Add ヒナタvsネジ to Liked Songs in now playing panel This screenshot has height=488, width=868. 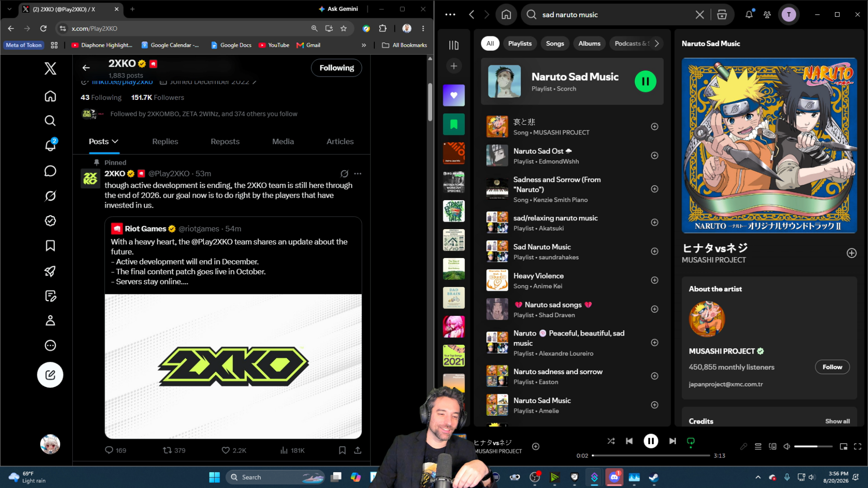click(851, 253)
